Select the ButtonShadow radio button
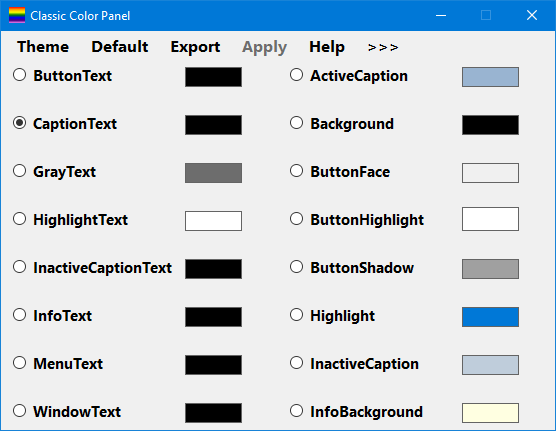Viewport: 556px width, 431px height. tap(296, 267)
